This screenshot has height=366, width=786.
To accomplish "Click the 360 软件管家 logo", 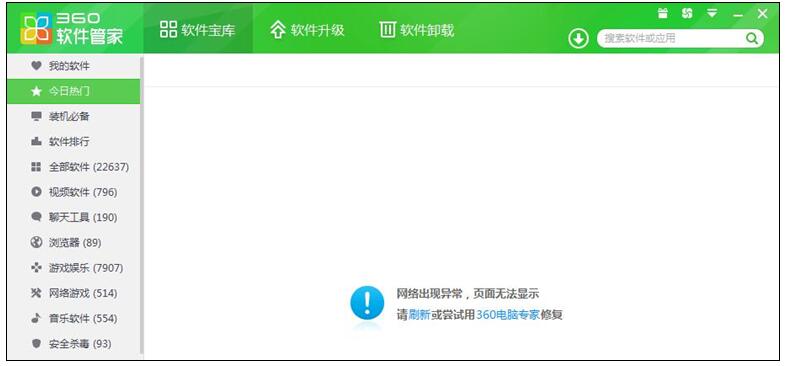I will 72,28.
